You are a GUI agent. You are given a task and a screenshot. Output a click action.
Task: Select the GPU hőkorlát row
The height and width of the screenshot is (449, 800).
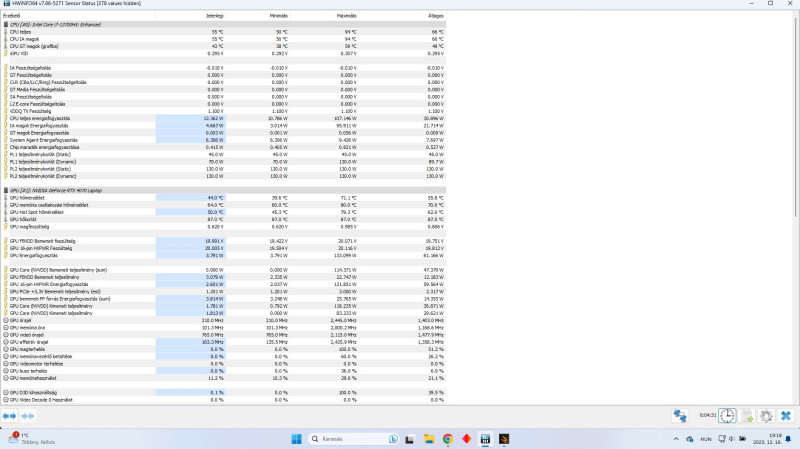(x=223, y=219)
